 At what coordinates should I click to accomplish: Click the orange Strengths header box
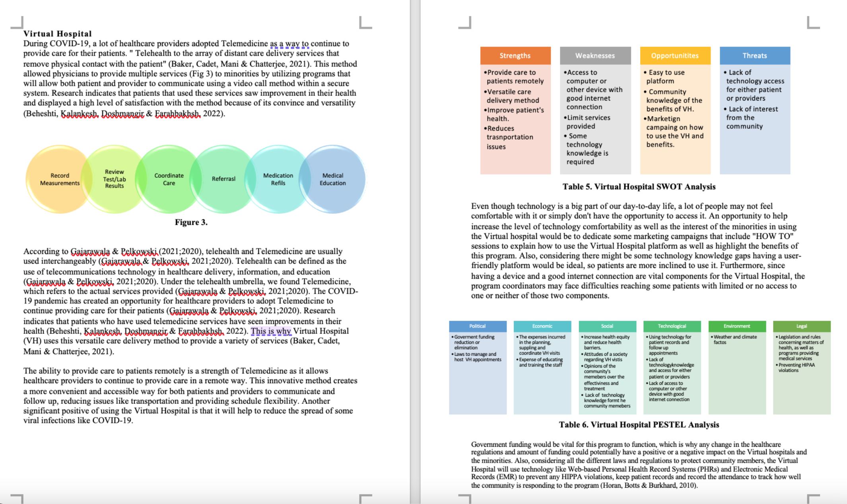515,56
